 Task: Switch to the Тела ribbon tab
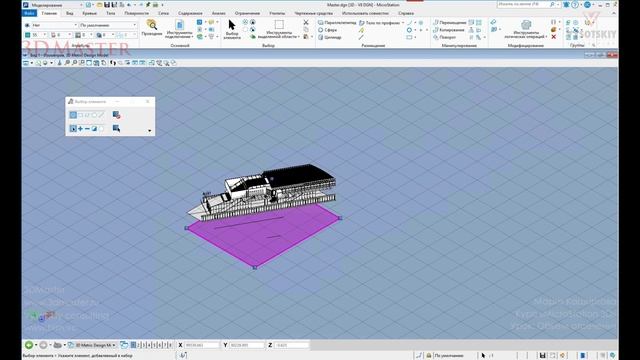111,13
